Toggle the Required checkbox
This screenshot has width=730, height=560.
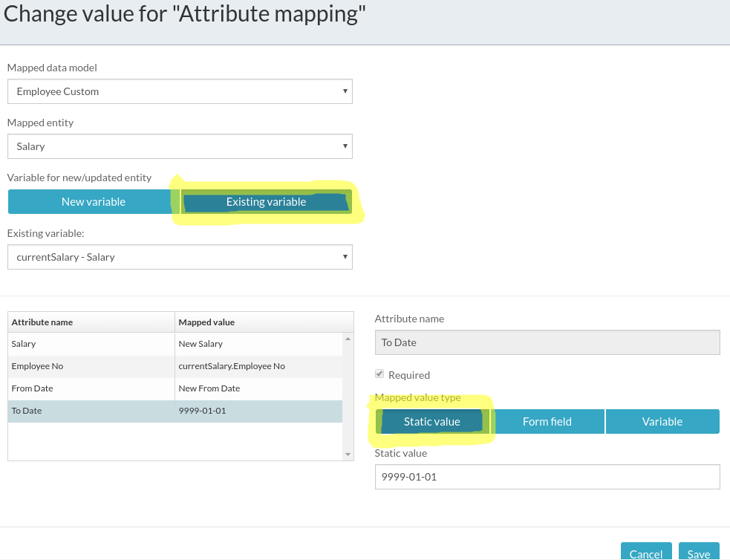point(379,374)
